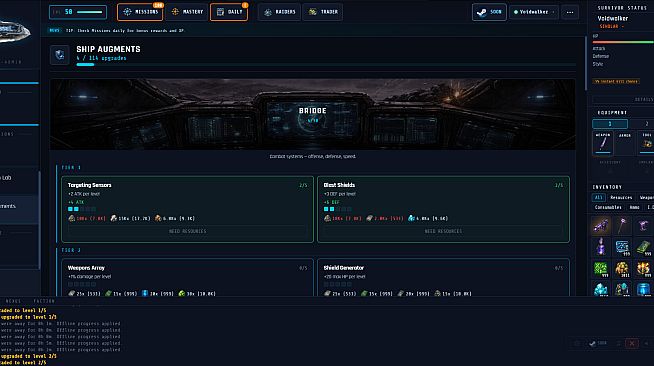Click third resource cost icon in Targeting Sensors
Viewport: 654px width, 366px height.
(x=158, y=218)
